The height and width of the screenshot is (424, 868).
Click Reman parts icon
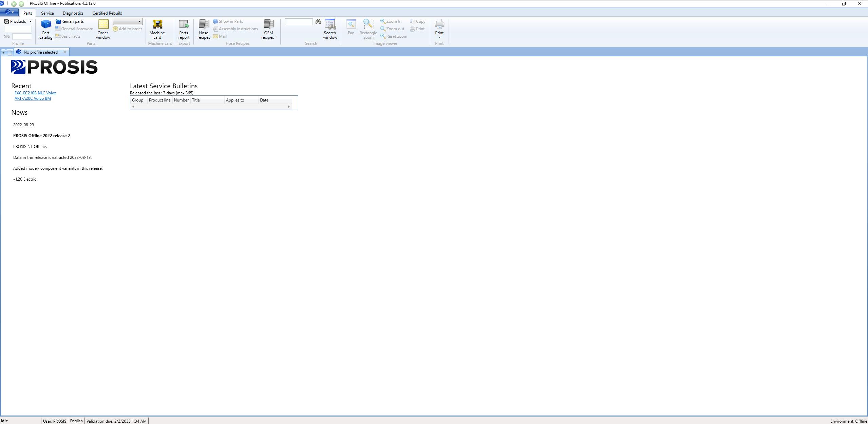coord(58,21)
